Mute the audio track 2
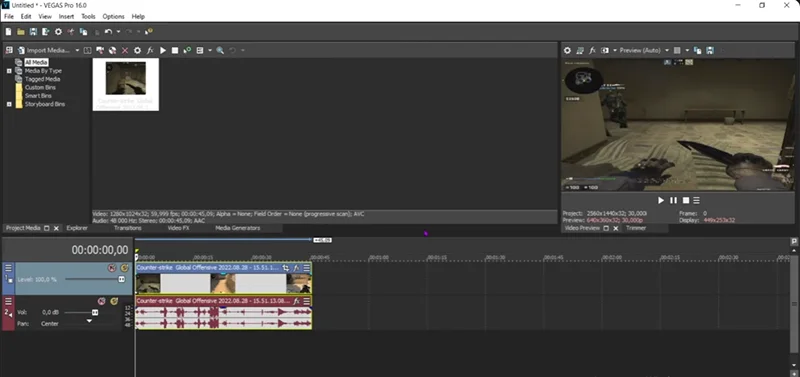Screen dimensions: 800x377 (101, 301)
